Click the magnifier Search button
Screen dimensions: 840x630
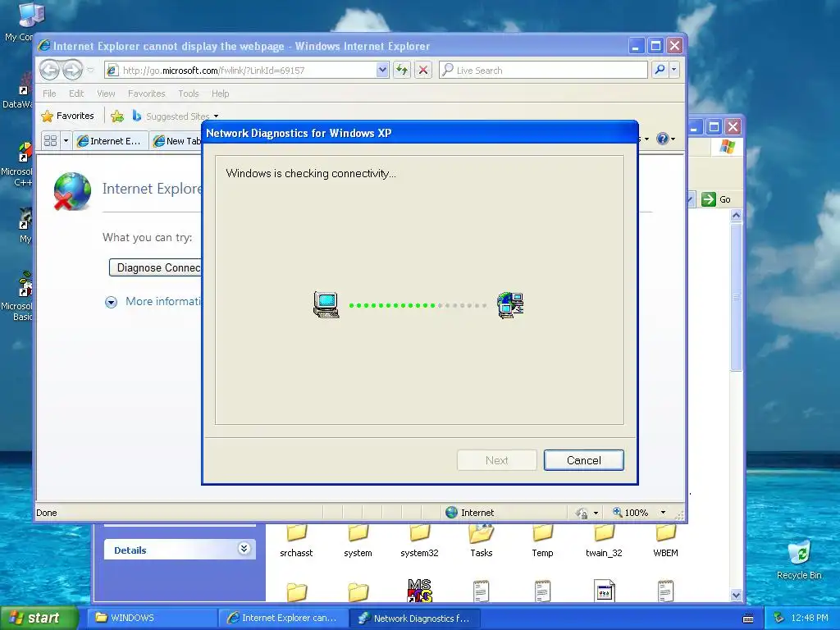[660, 70]
